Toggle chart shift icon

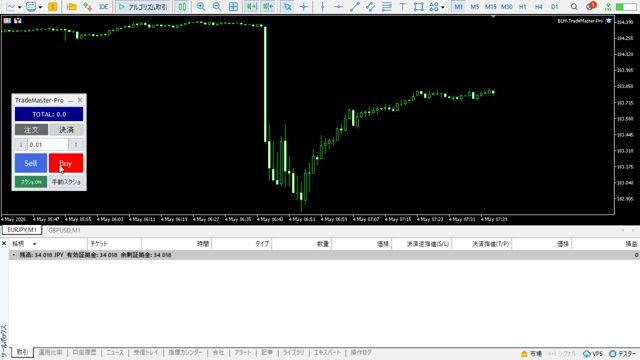(268, 7)
